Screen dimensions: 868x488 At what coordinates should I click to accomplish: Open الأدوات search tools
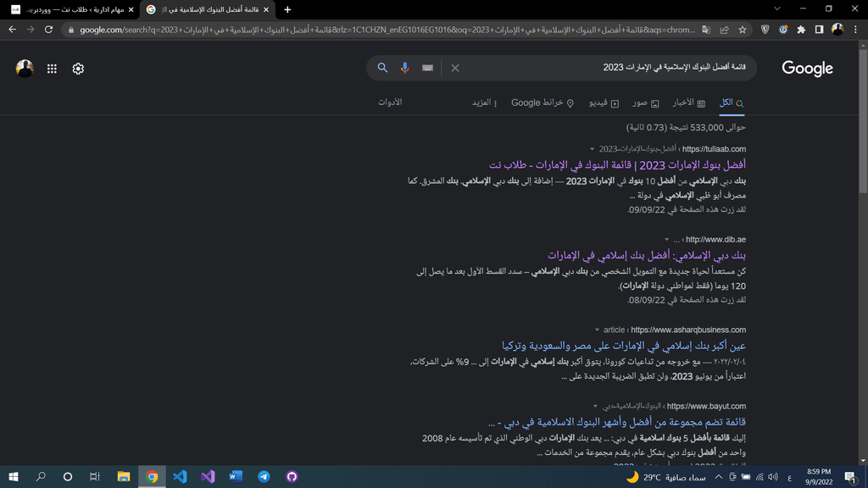pyautogui.click(x=390, y=103)
